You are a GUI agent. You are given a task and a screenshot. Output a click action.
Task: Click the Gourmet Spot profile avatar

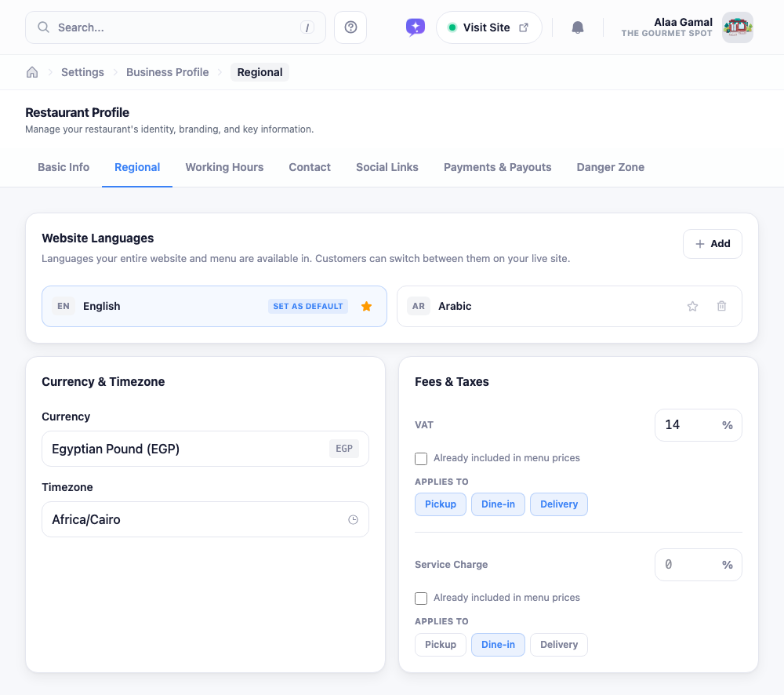pyautogui.click(x=738, y=27)
